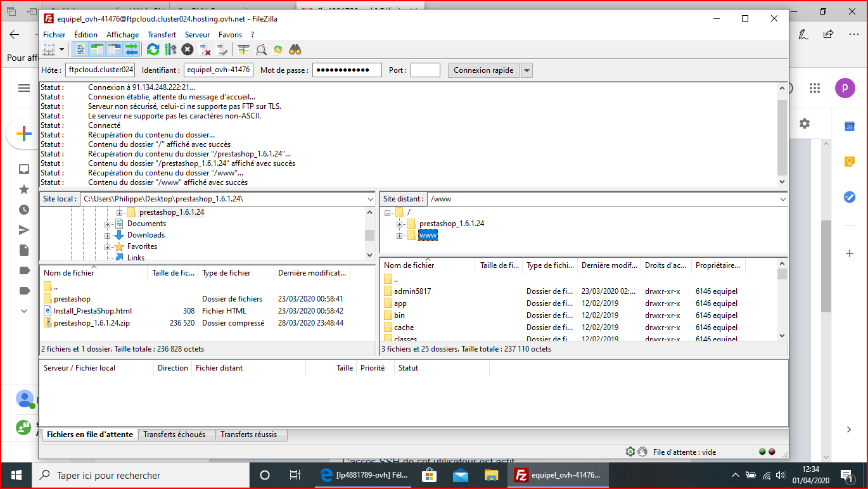Reconnect to the last server
Viewport: 868px width, 489px height.
[222, 49]
